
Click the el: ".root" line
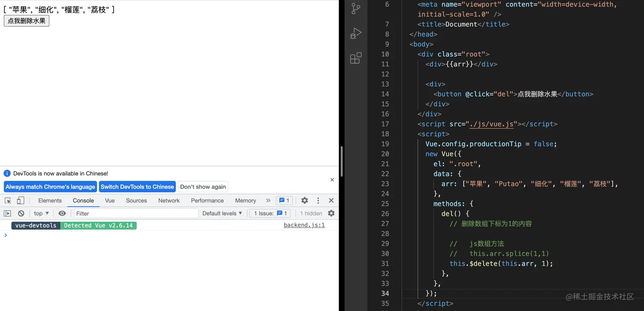tap(457, 164)
